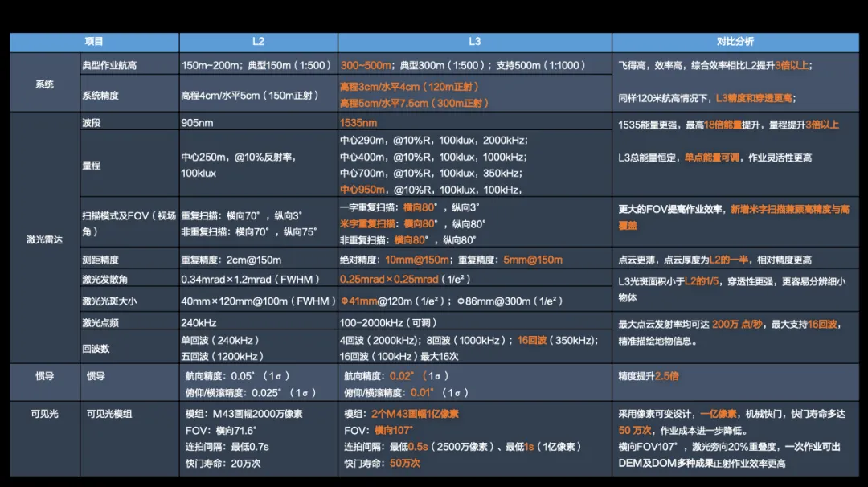Viewport: 868px width, 487px height.
Task: Select L2 line '快门寿命：20万次'
Action: [223, 463]
